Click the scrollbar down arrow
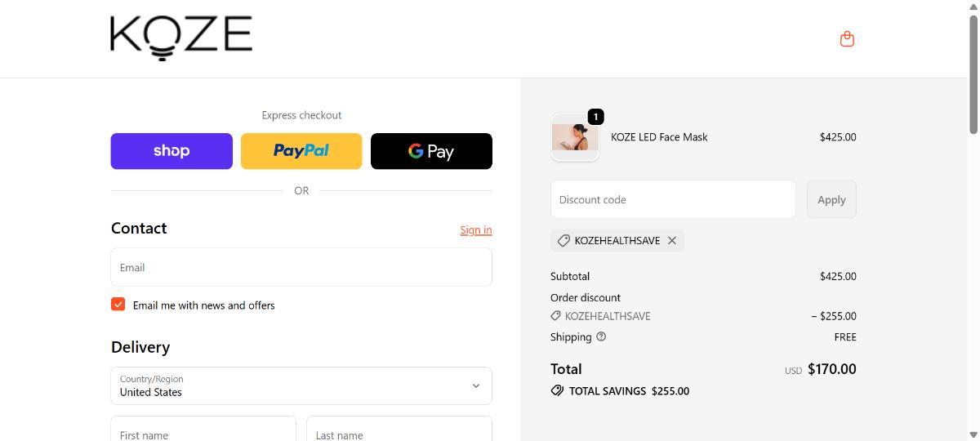 click(x=973, y=434)
